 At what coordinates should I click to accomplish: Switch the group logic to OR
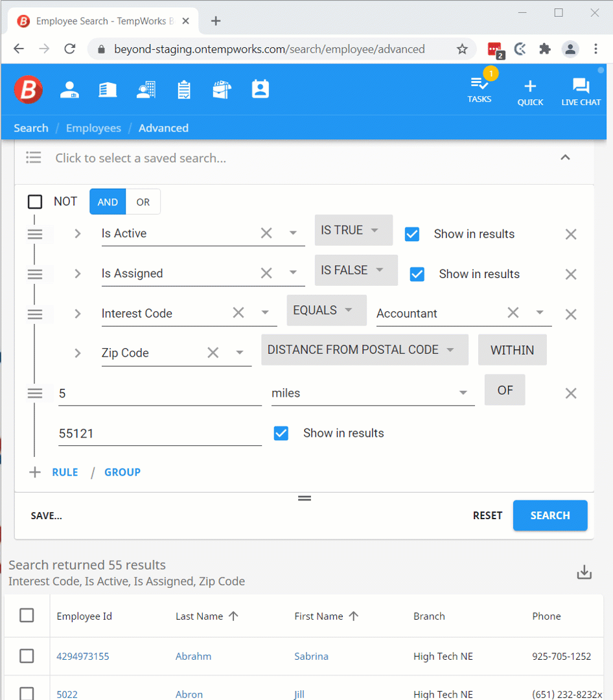pos(143,202)
